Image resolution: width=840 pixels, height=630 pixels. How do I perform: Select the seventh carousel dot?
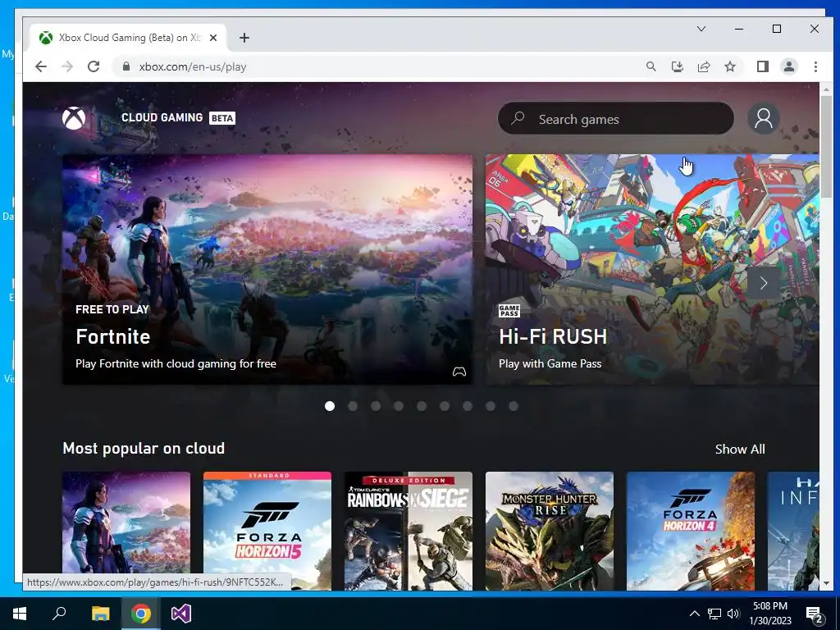pyautogui.click(x=468, y=406)
